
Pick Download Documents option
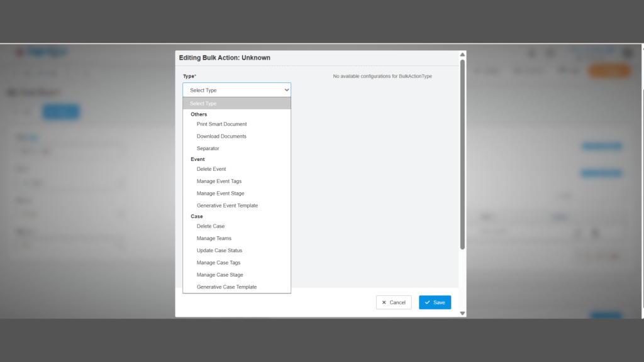221,136
